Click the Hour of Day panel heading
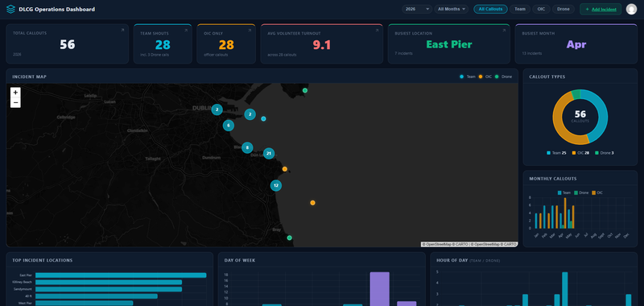The image size is (644, 306). click(452, 260)
